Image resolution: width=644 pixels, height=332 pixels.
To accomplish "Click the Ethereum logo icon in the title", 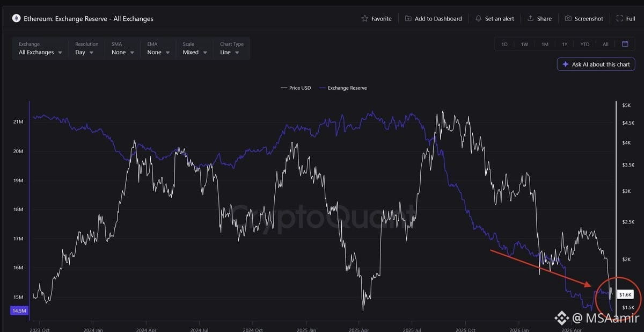I will (x=16, y=18).
